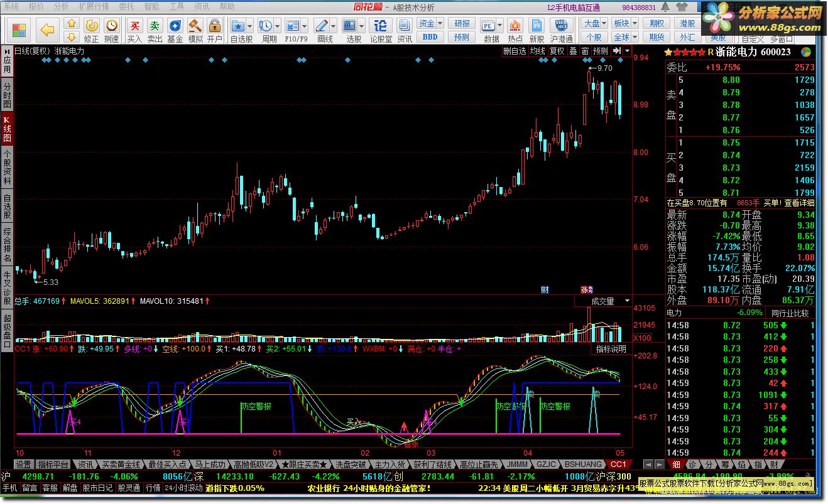Click the 期权 options button
The width and height of the screenshot is (828, 504).
pyautogui.click(x=657, y=23)
